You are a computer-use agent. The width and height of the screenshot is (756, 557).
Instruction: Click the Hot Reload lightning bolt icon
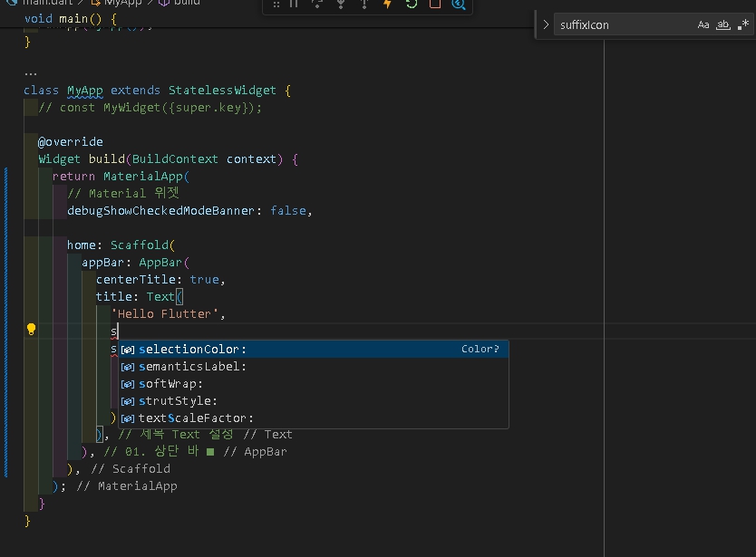[x=387, y=4]
